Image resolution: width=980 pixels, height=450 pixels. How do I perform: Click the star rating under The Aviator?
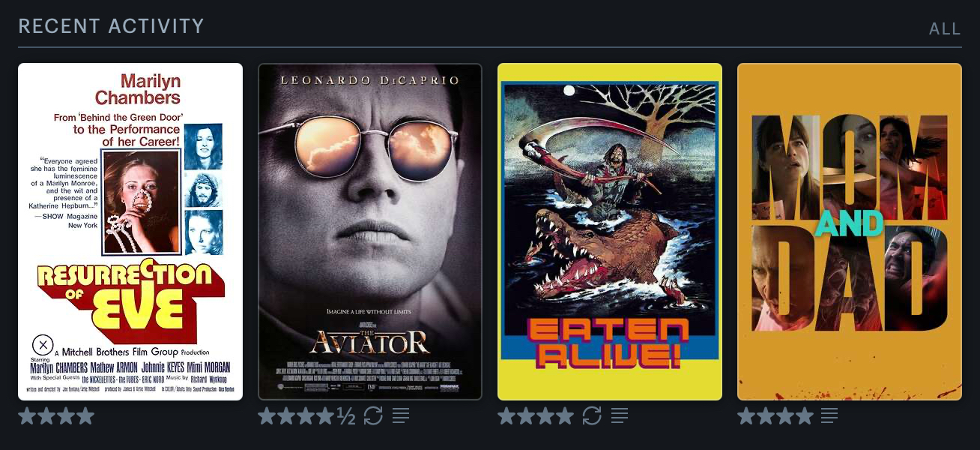[306, 415]
